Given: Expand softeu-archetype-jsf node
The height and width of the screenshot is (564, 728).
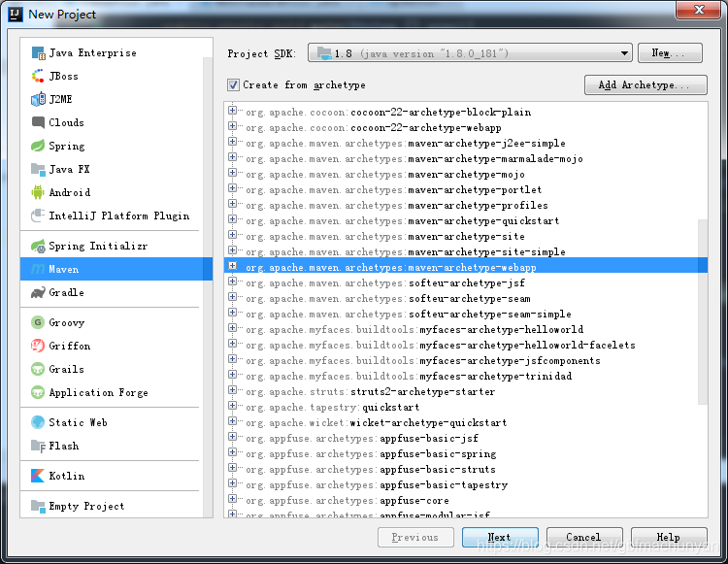Looking at the screenshot, I should pos(233,282).
